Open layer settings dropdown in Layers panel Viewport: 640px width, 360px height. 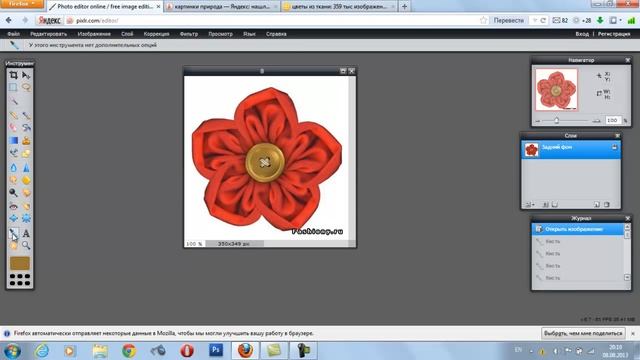530,204
